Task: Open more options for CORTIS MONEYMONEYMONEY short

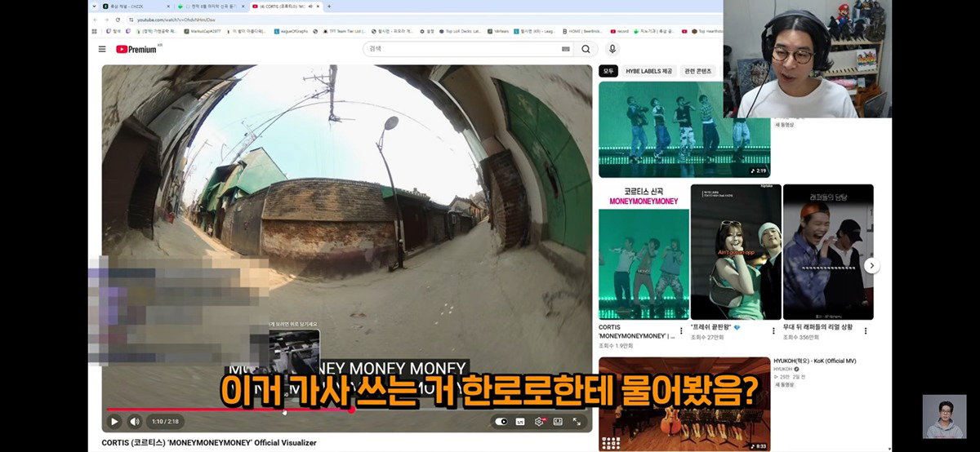Action: (681, 330)
